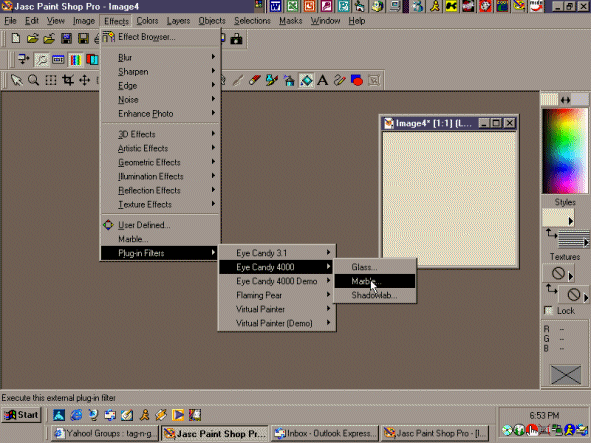This screenshot has width=591, height=443.
Task: Click the active Jasc Paint Shop Pro taskbar button
Action: (x=215, y=434)
